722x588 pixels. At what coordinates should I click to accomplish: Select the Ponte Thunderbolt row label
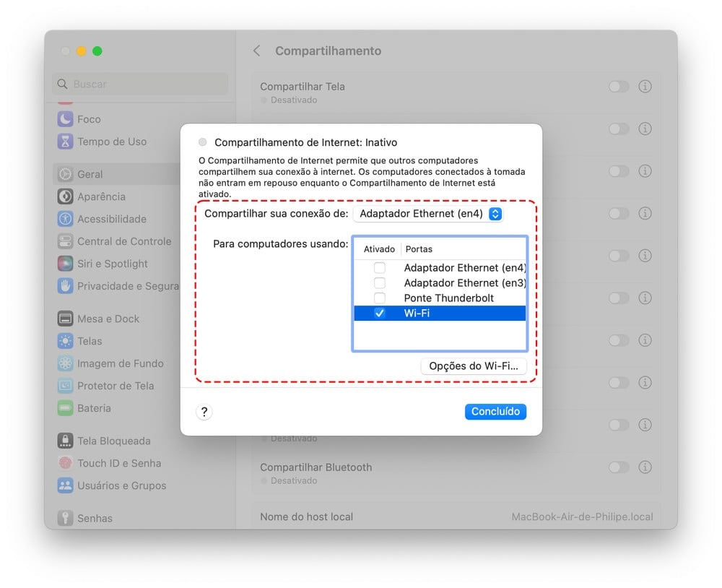coord(449,298)
